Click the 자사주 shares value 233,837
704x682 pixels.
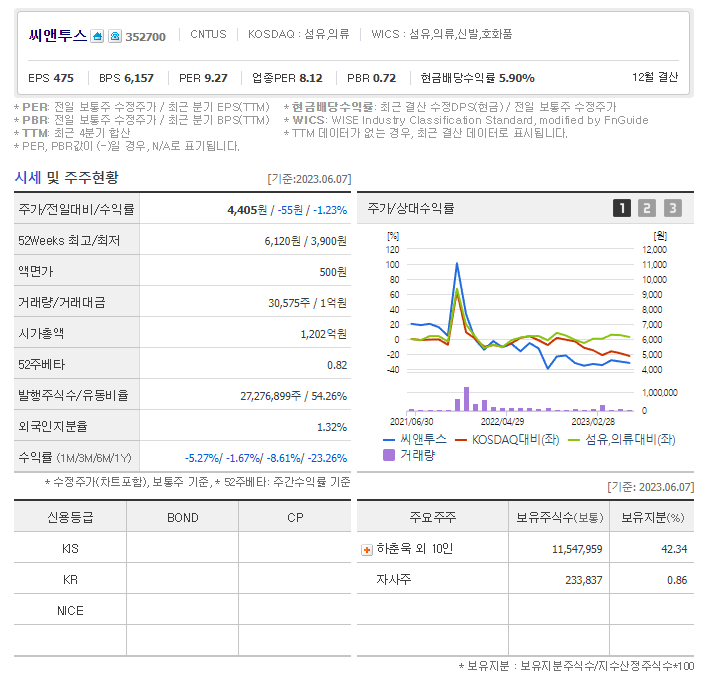click(x=584, y=580)
